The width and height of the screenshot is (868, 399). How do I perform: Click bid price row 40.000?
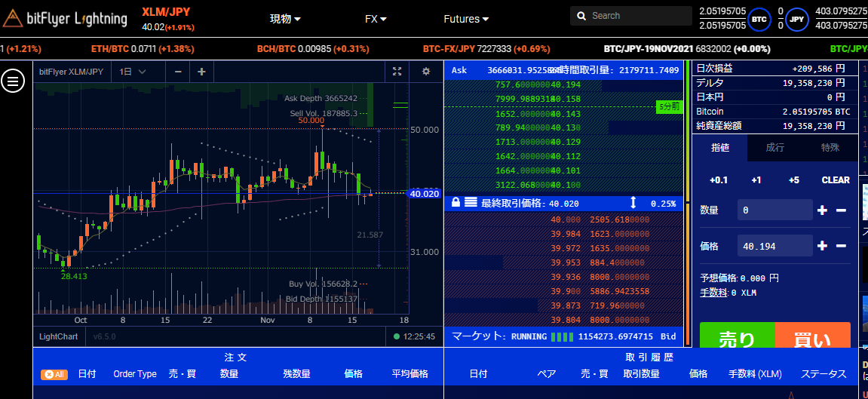(x=563, y=219)
